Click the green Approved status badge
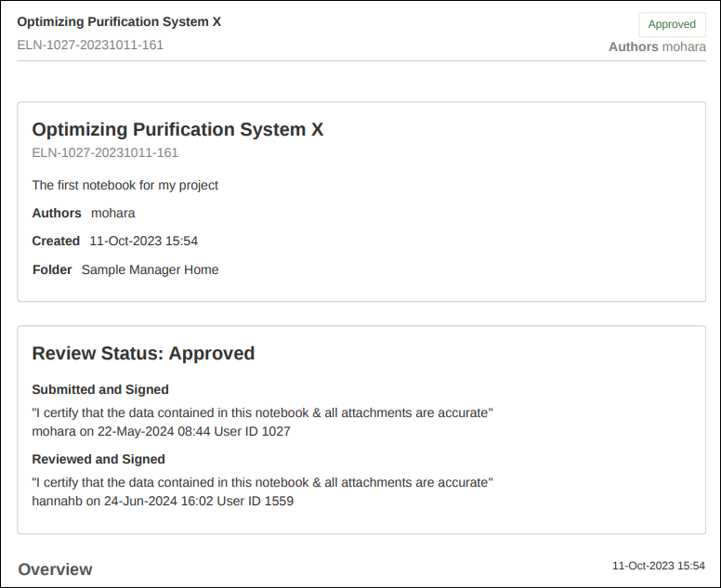721x588 pixels. pyautogui.click(x=672, y=25)
